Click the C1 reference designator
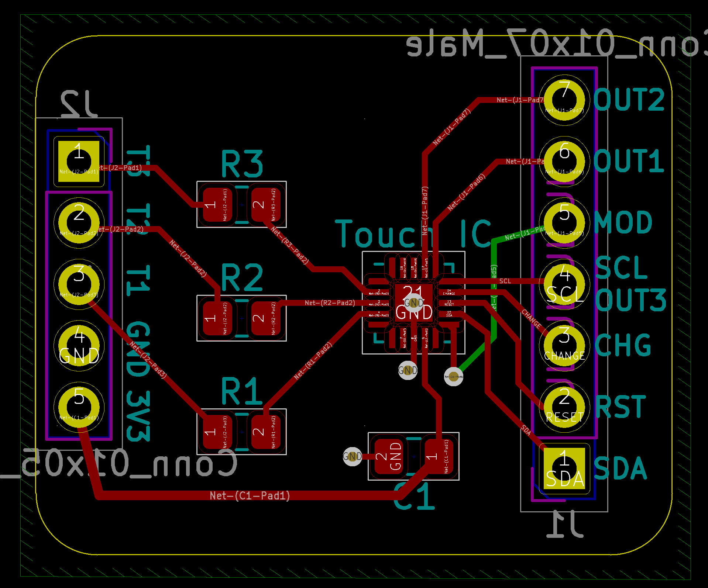 (414, 496)
